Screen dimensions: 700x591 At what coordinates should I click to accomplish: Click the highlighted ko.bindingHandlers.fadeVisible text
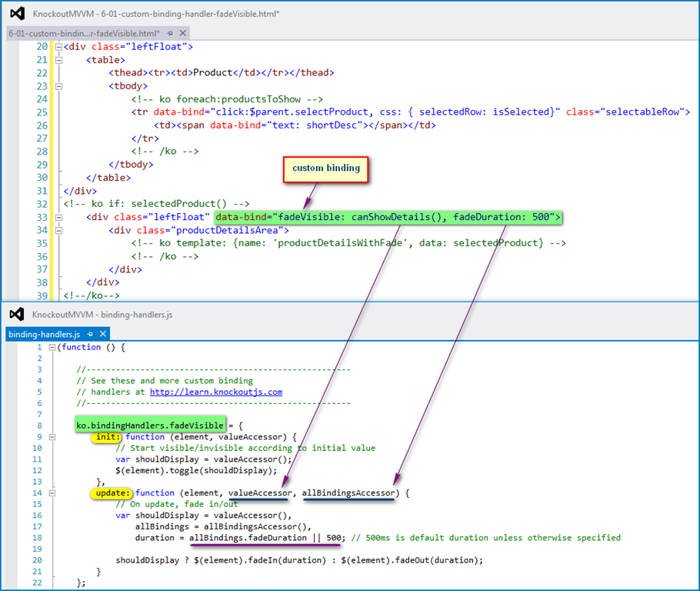[x=150, y=425]
